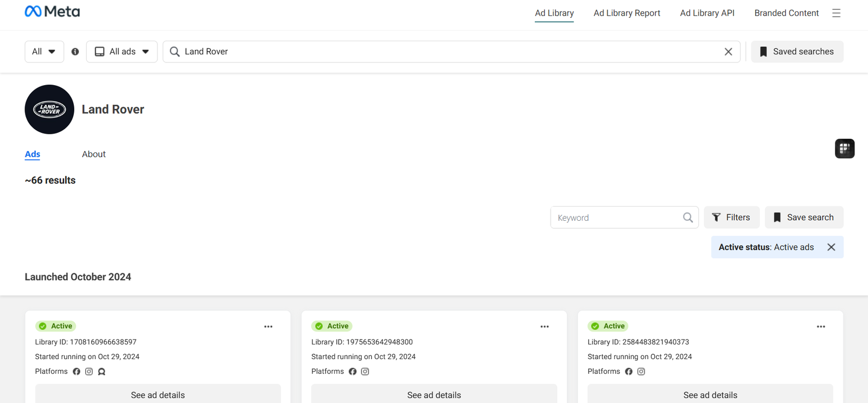Click Active status badge on ad 1975653642948300
The width and height of the screenshot is (868, 403).
(332, 326)
